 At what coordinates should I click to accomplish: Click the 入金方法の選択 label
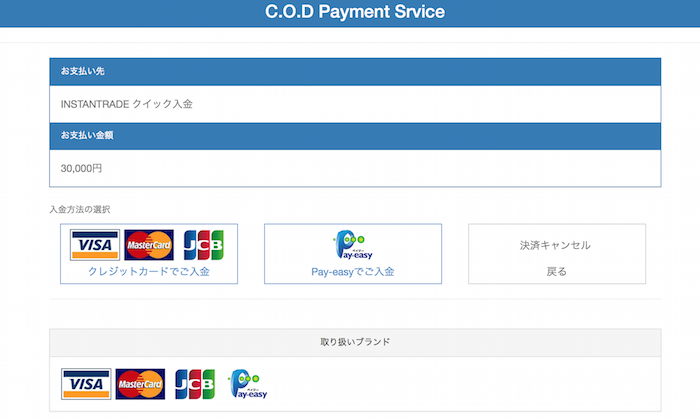click(80, 209)
